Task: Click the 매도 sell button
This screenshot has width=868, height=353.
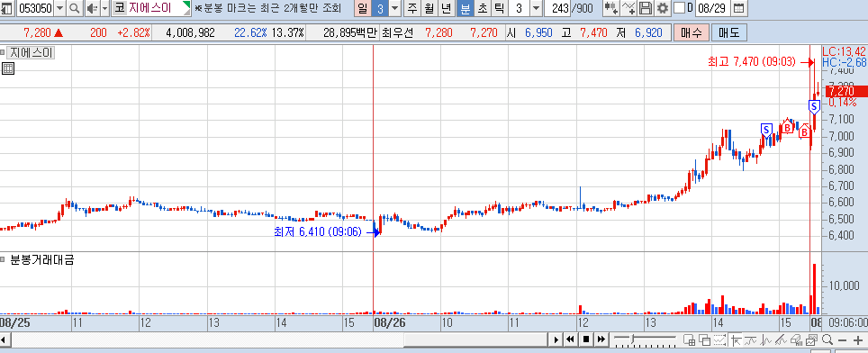Action: click(729, 32)
